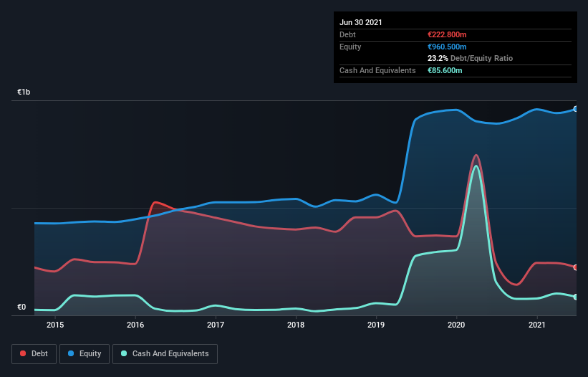Click the Debt row label in tooltip
This screenshot has width=588, height=377.
click(347, 34)
